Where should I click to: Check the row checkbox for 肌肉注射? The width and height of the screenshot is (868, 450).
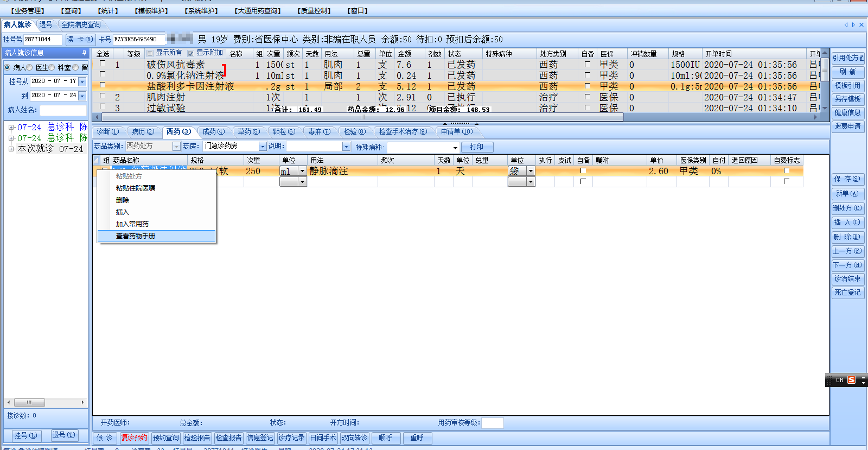(x=103, y=96)
